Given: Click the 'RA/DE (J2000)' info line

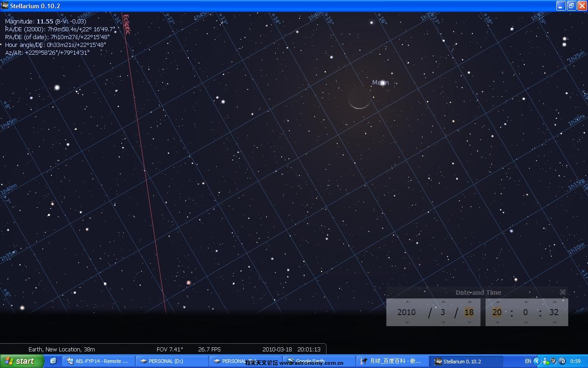Looking at the screenshot, I should pos(60,29).
